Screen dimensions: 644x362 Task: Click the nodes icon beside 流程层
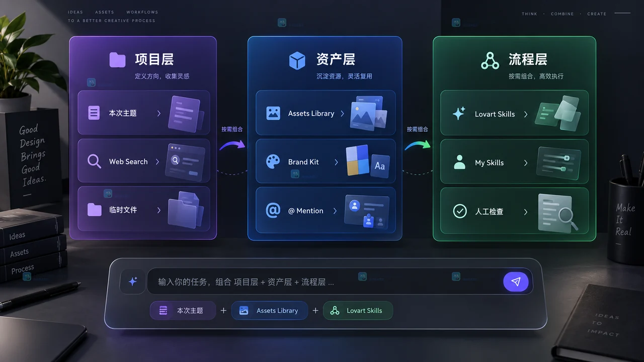[490, 61]
